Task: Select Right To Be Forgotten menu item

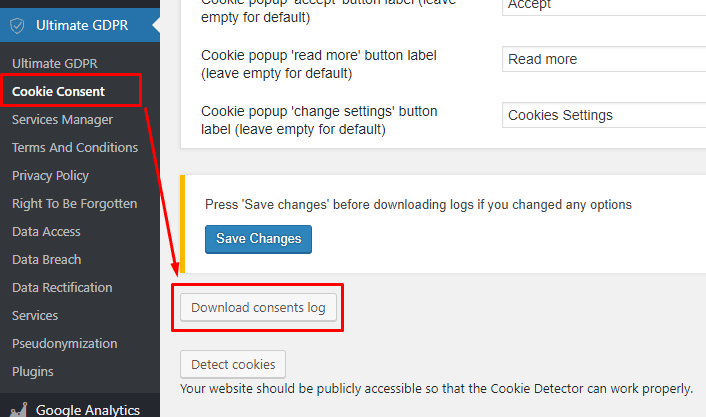Action: pyautogui.click(x=74, y=203)
